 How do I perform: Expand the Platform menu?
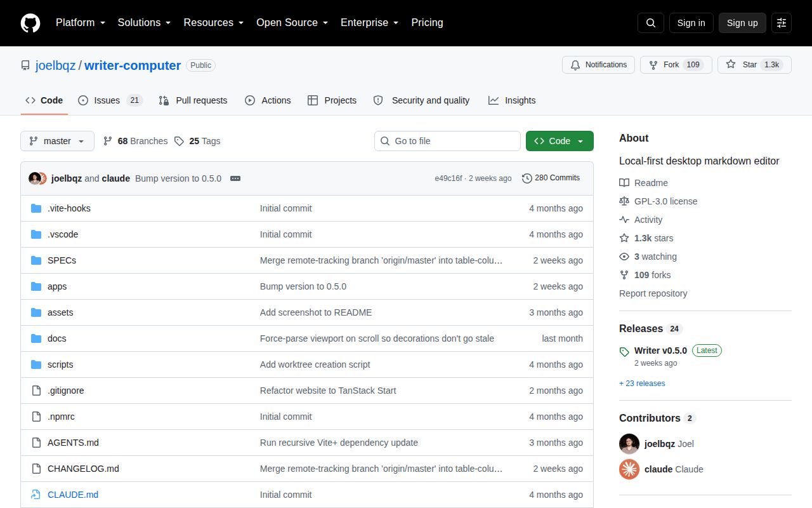[x=81, y=23]
